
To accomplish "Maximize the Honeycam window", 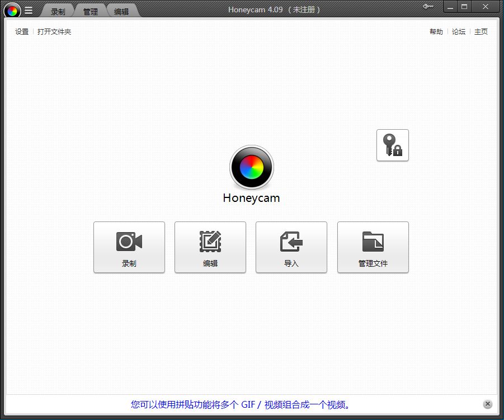I will pos(464,7).
